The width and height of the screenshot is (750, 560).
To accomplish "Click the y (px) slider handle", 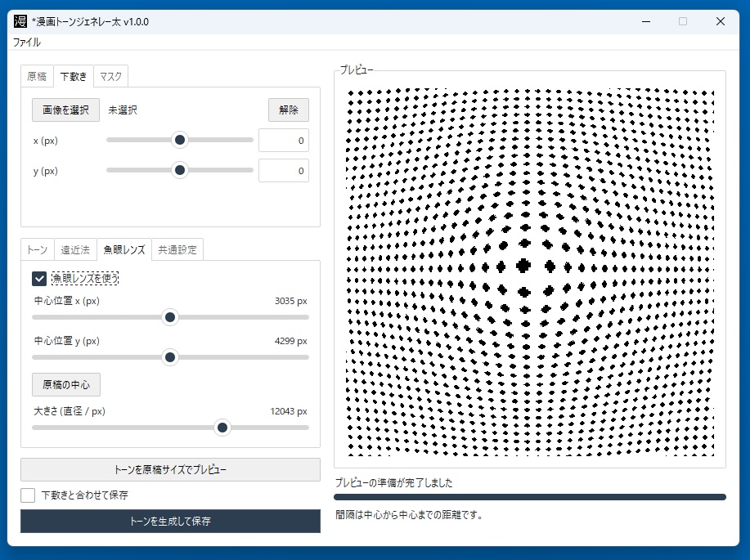I will (180, 170).
